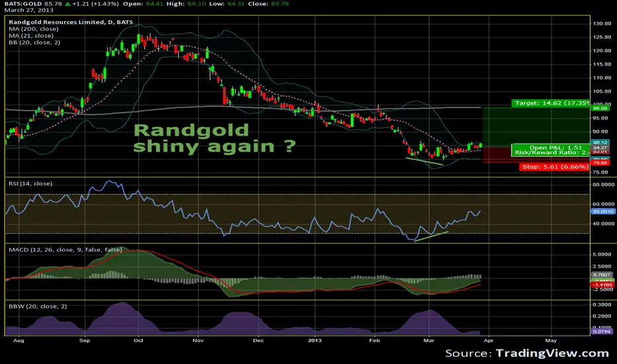Screen dimensions: 617x364
Task: Click the 110.00 price axis label
Action: [x=602, y=77]
